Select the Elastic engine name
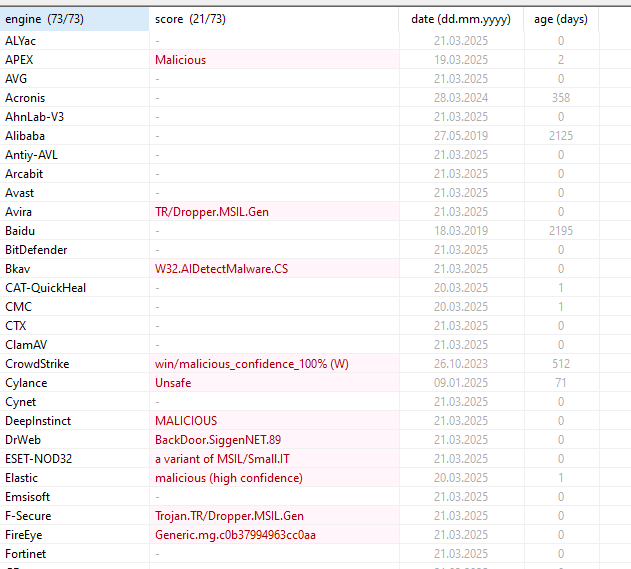This screenshot has height=569, width=631. (21, 478)
